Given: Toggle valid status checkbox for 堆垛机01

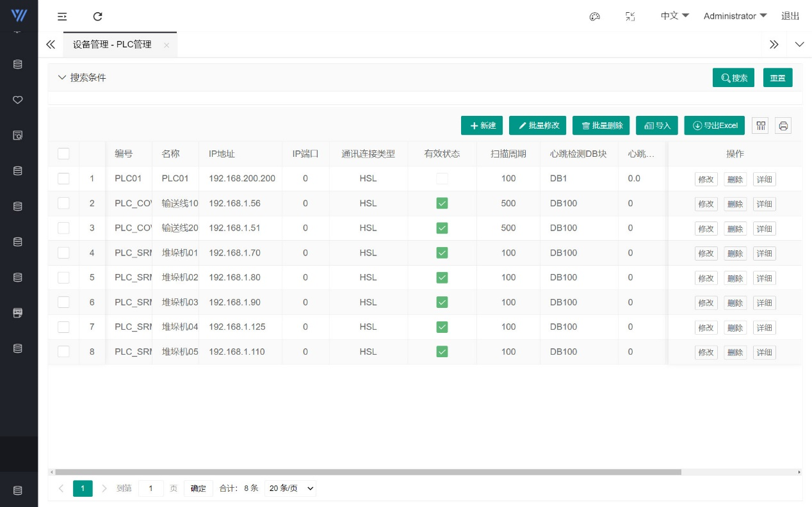Looking at the screenshot, I should coord(442,253).
